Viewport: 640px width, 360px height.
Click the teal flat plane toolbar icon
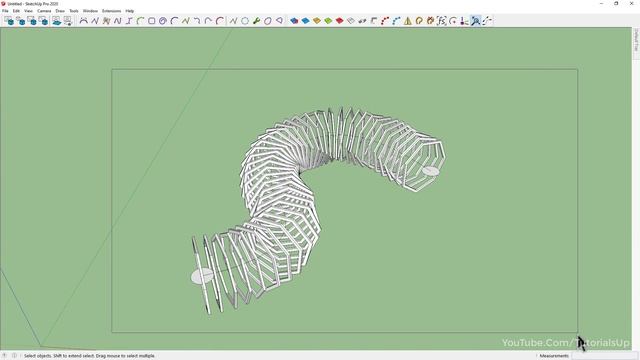56,21
